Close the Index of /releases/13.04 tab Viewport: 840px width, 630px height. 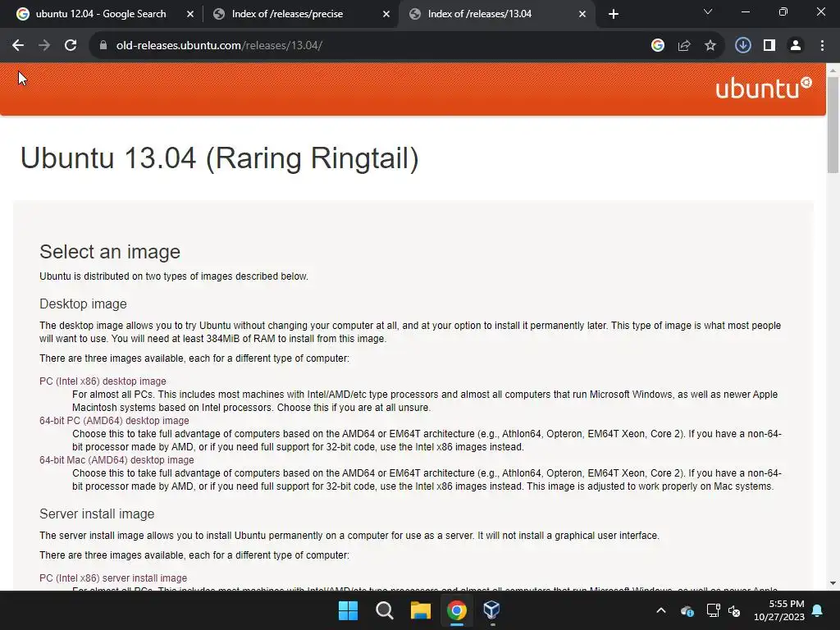pyautogui.click(x=582, y=15)
